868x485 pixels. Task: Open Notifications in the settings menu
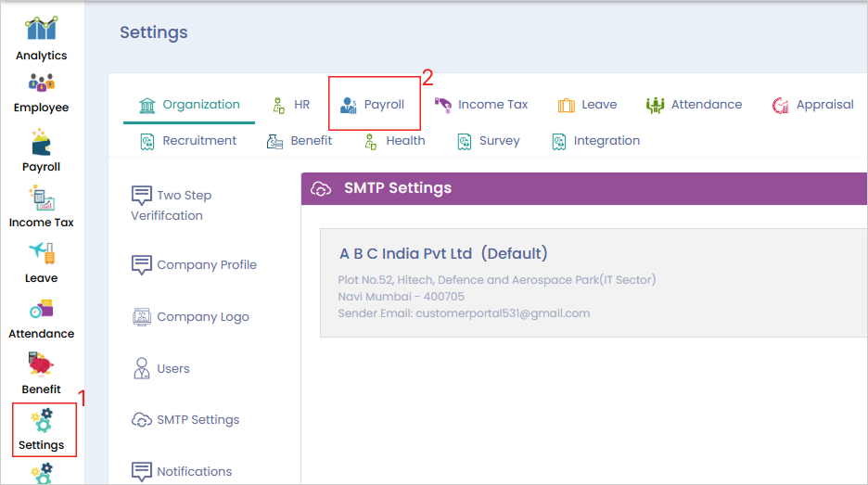pyautogui.click(x=183, y=472)
